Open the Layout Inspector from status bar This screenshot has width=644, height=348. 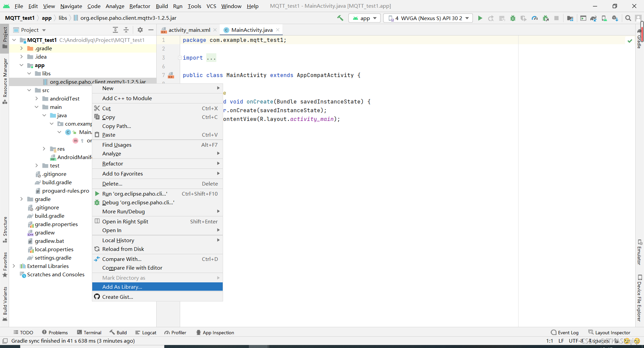click(612, 332)
